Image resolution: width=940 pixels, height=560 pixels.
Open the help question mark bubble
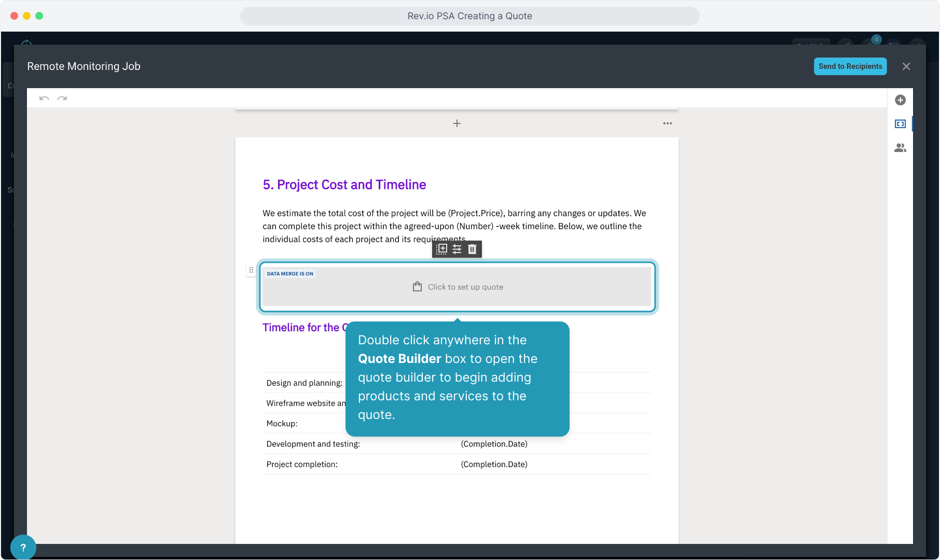(x=23, y=547)
